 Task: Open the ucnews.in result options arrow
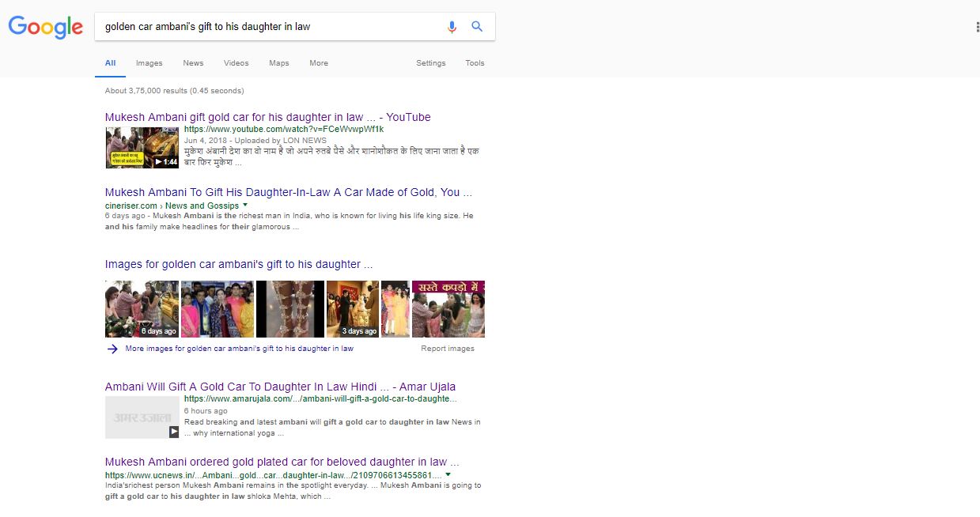click(x=448, y=475)
